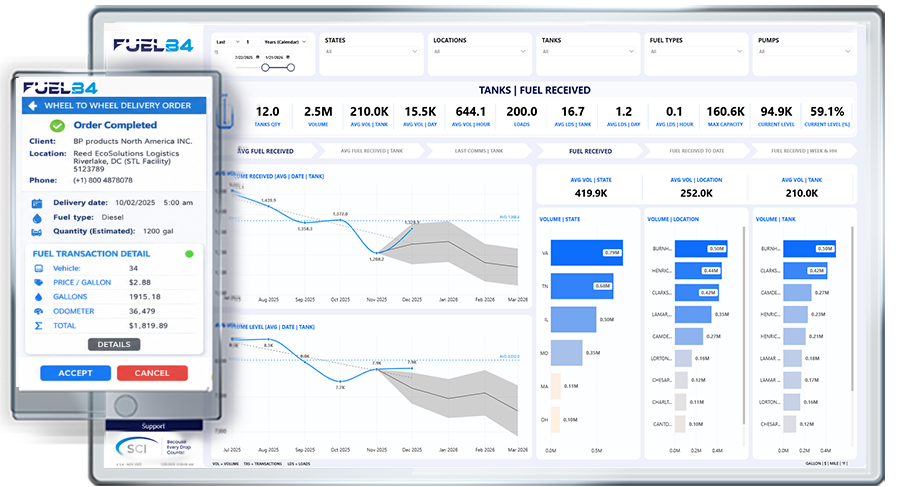
Task: Open the Last relative date dropdown
Action: [x=228, y=42]
